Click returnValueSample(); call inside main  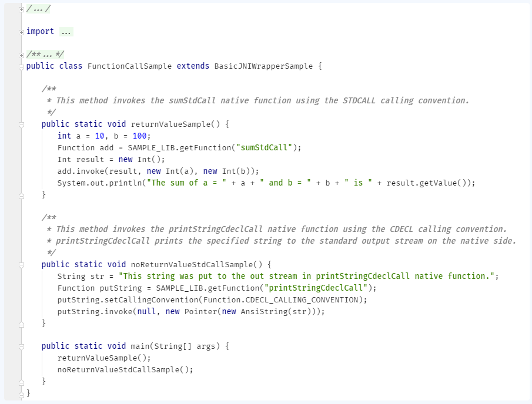104,358
